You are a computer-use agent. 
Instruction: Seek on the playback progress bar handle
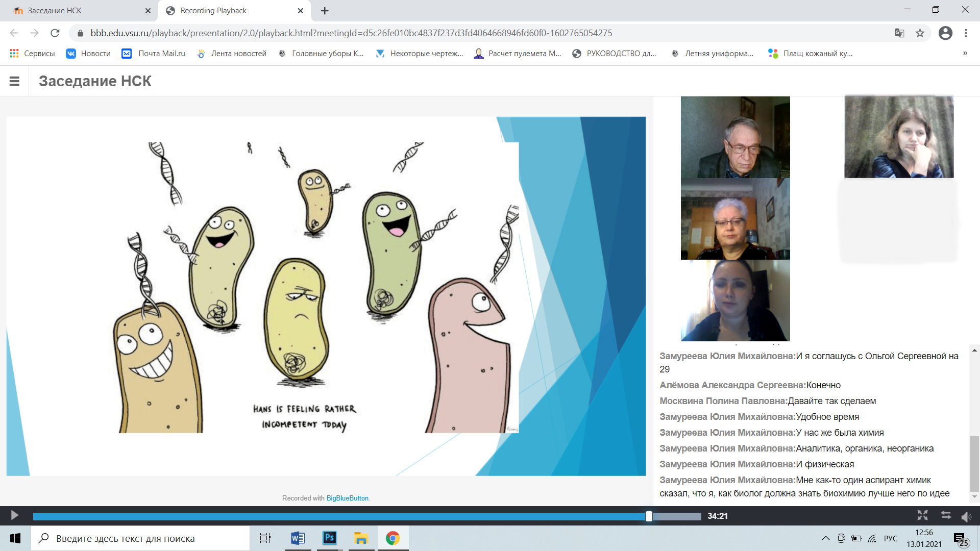click(x=648, y=516)
